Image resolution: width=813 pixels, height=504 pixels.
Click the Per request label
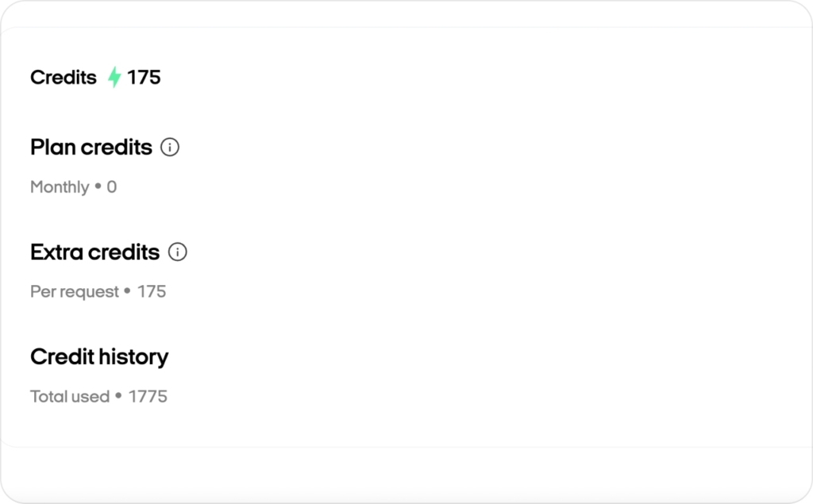(75, 292)
